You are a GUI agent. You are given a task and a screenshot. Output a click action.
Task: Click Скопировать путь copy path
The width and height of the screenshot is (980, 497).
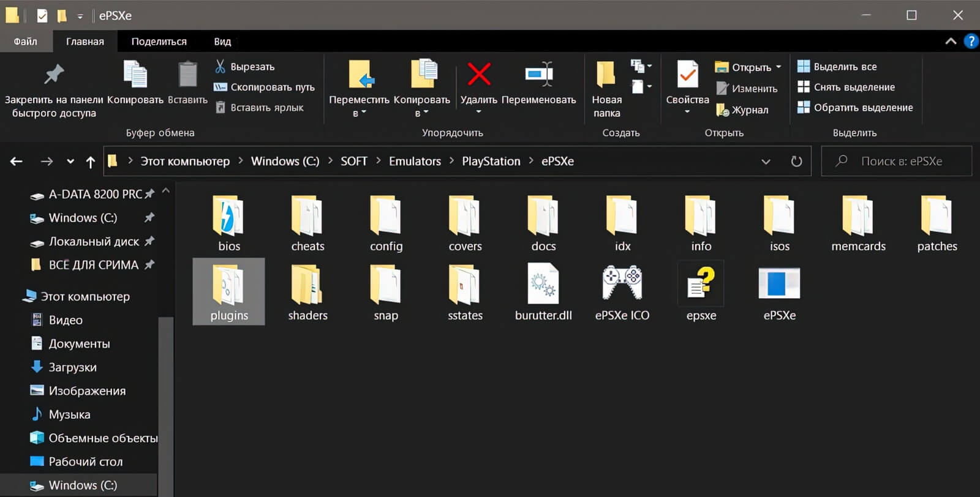265,87
